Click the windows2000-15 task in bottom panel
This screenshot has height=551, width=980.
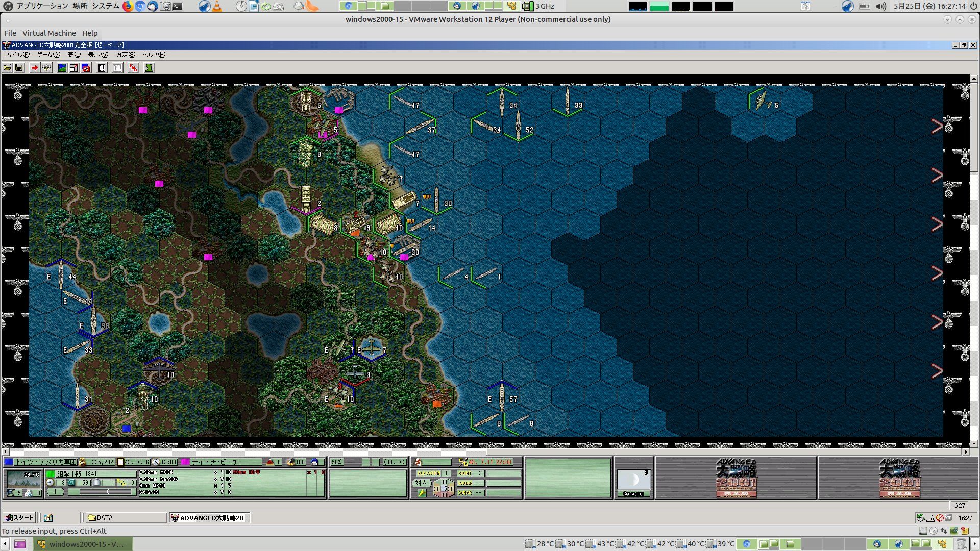click(83, 544)
